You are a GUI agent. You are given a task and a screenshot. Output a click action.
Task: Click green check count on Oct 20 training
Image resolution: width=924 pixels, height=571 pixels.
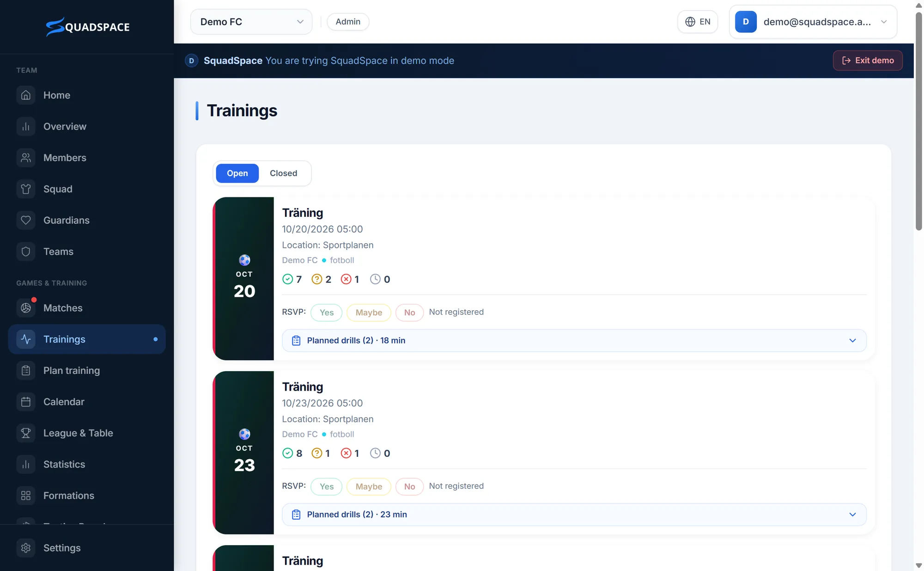(292, 279)
